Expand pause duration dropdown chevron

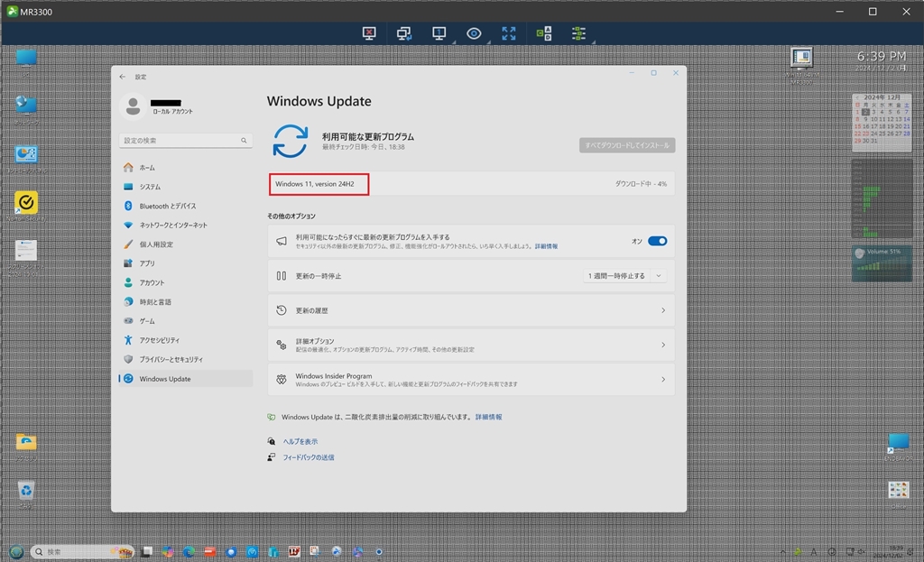659,276
